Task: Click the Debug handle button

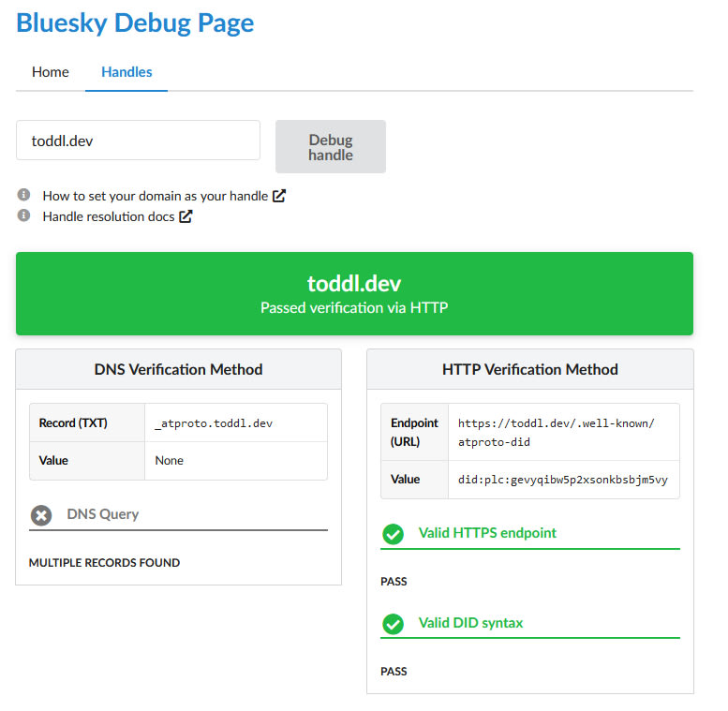Action: coord(331,147)
